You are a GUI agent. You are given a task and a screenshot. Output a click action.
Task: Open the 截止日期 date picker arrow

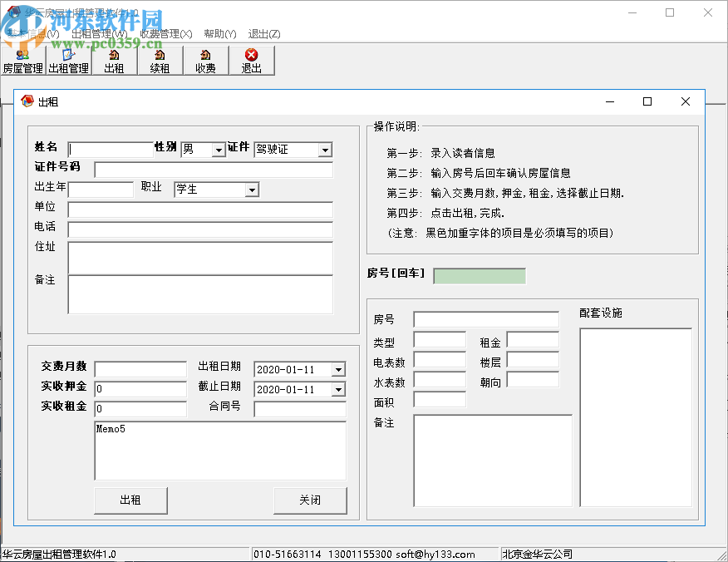tap(338, 389)
